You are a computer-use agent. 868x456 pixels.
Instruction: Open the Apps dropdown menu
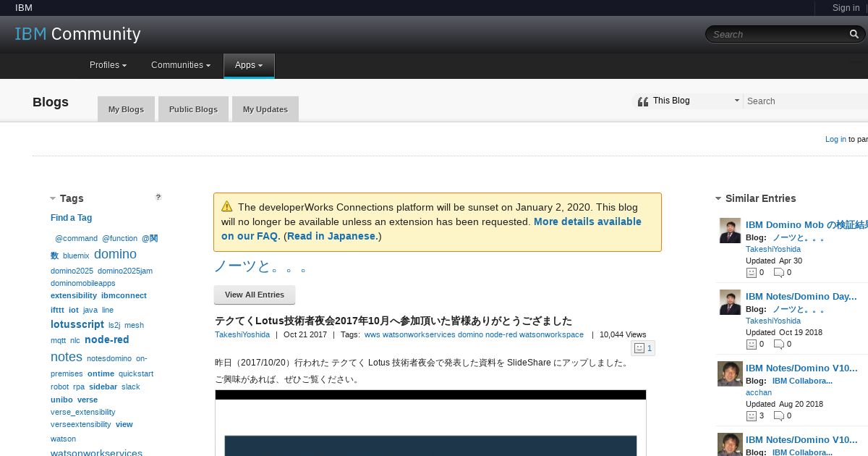click(249, 65)
